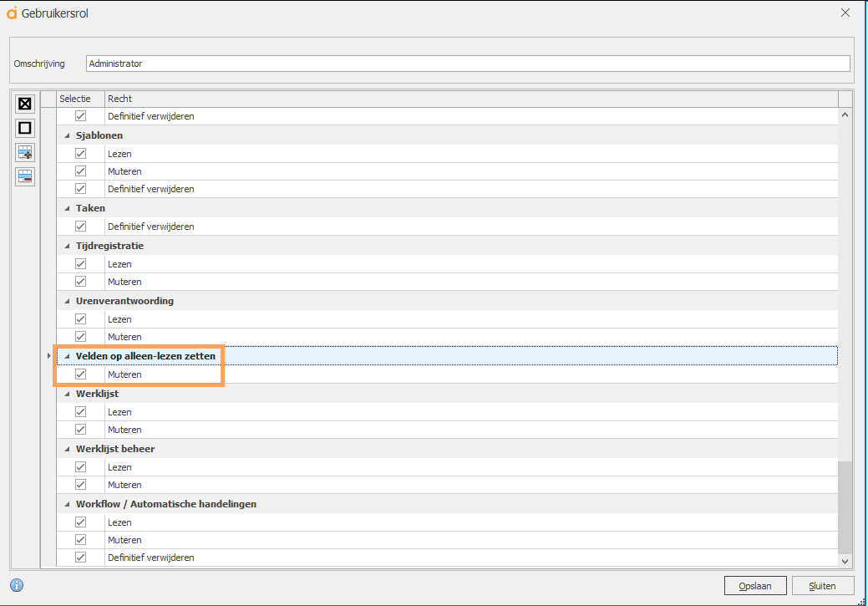Toggle Sjablonen Muteren checkbox
Screen dimensions: 868x606
(81, 171)
